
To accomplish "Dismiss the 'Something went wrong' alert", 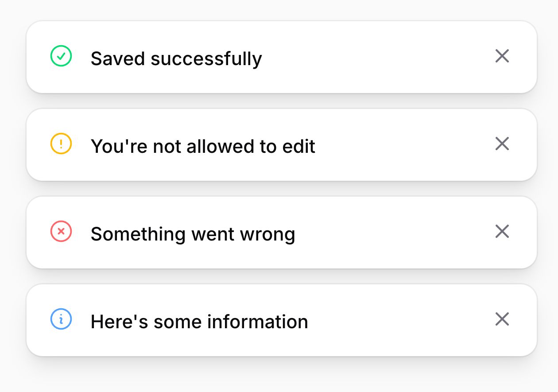I will click(x=502, y=231).
